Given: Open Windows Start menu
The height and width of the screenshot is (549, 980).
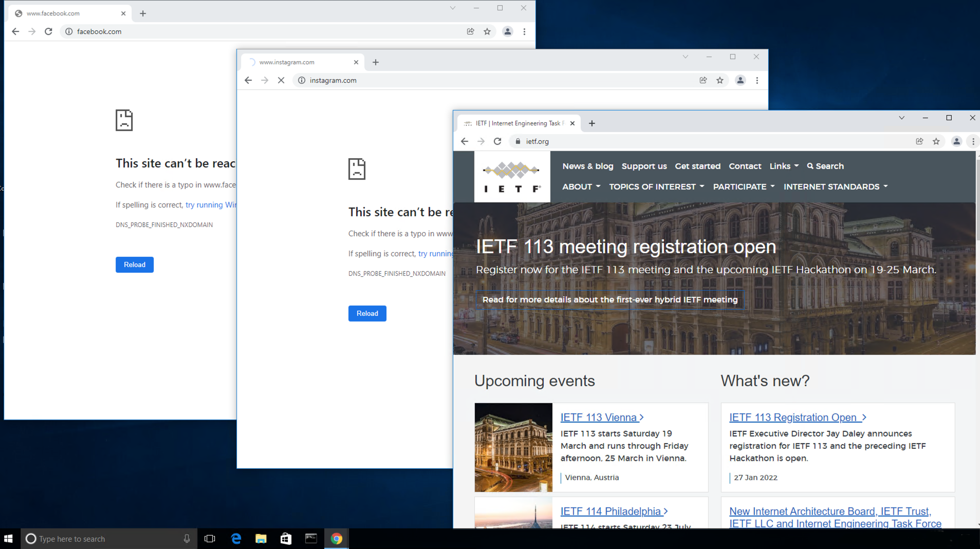Looking at the screenshot, I should point(8,539).
